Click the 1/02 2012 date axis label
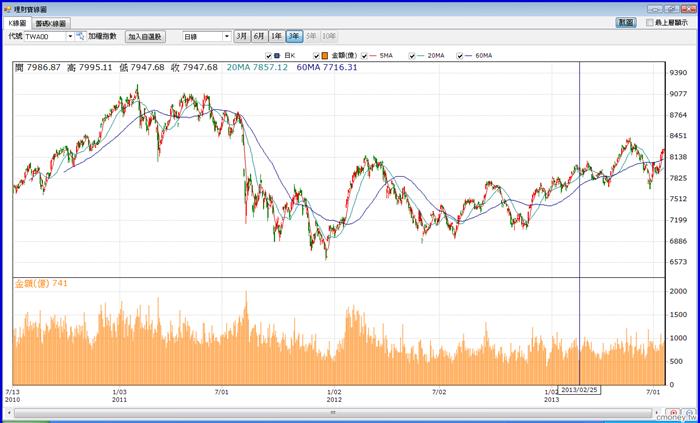Image resolution: width=700 pixels, height=423 pixels. pyautogui.click(x=334, y=396)
